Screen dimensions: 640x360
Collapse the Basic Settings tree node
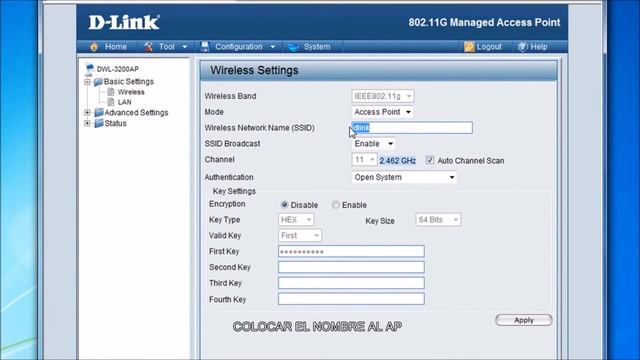(x=87, y=82)
